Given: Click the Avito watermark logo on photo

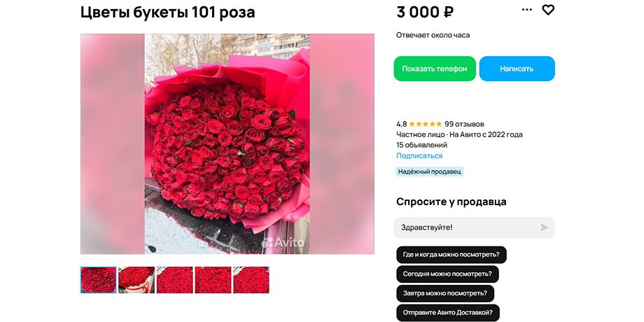Looking at the screenshot, I should [283, 242].
